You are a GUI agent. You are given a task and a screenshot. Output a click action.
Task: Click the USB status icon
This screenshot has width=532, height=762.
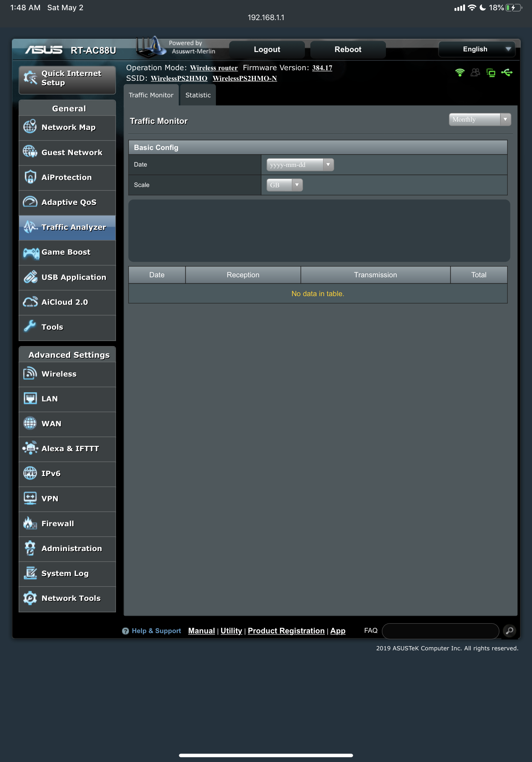click(506, 72)
